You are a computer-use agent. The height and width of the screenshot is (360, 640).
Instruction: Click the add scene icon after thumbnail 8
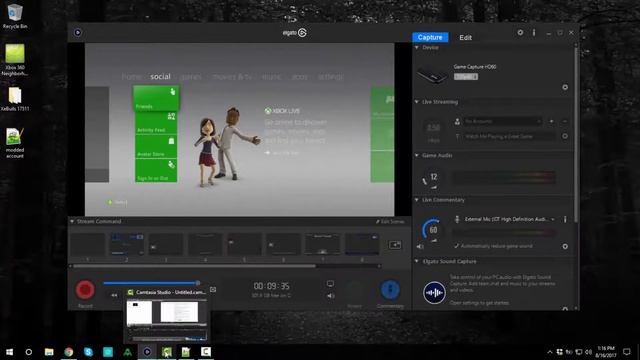pyautogui.click(x=395, y=244)
